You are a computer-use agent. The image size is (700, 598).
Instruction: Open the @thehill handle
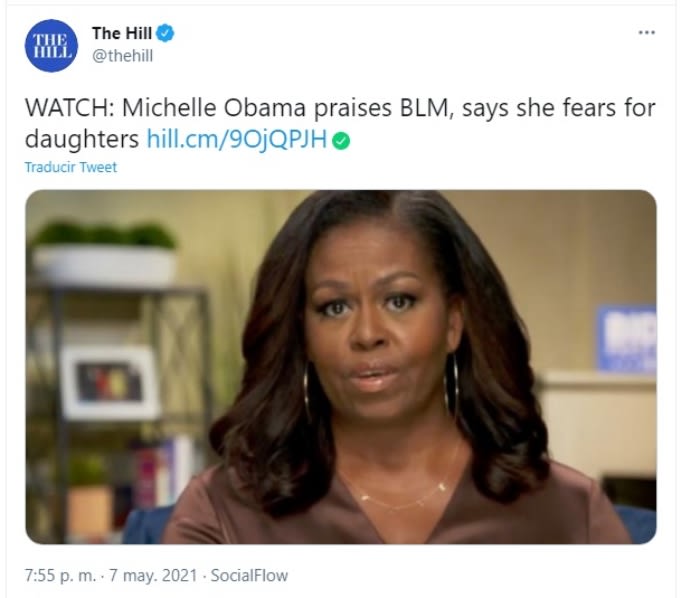click(x=122, y=56)
